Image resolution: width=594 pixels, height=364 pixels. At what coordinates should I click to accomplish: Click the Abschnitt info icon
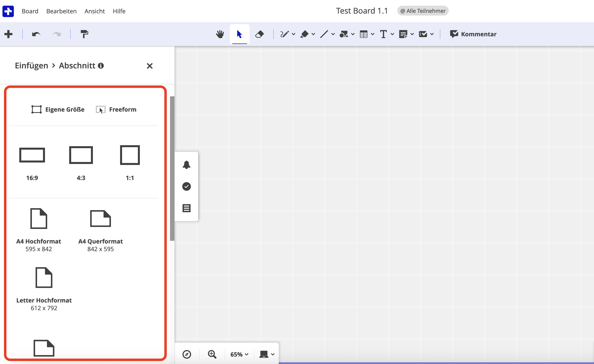point(101,66)
